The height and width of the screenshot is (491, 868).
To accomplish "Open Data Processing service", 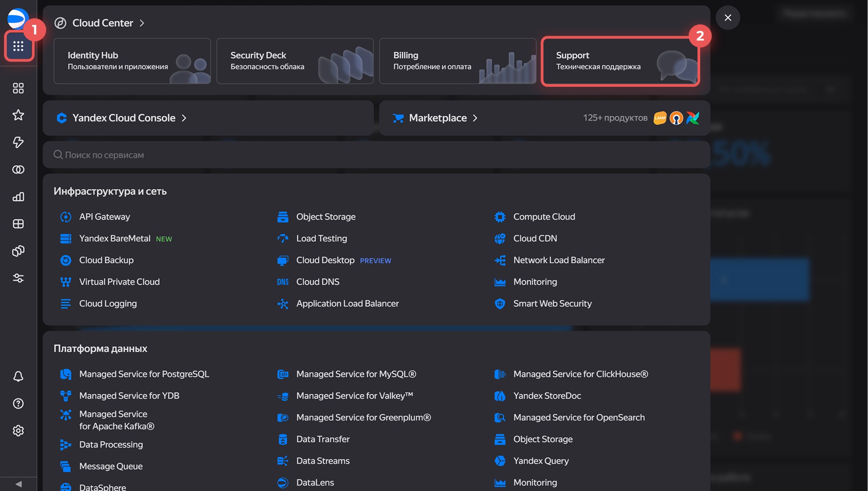I will (x=111, y=444).
